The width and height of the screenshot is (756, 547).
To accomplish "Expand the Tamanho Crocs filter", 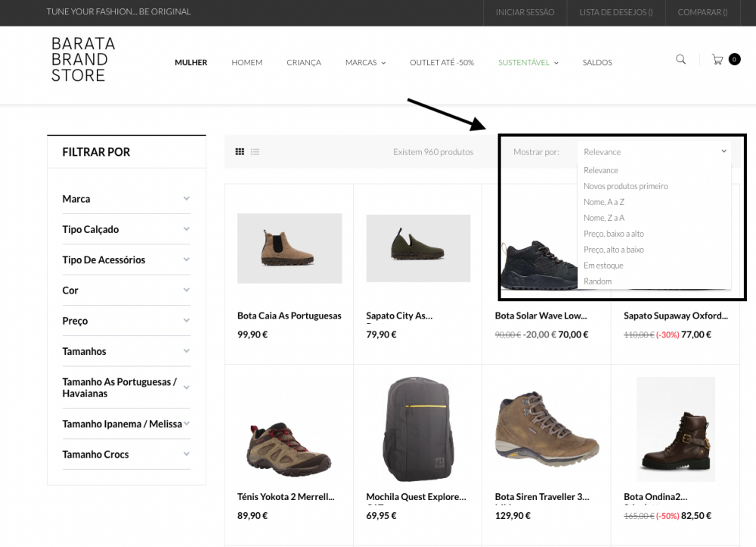I will (125, 455).
